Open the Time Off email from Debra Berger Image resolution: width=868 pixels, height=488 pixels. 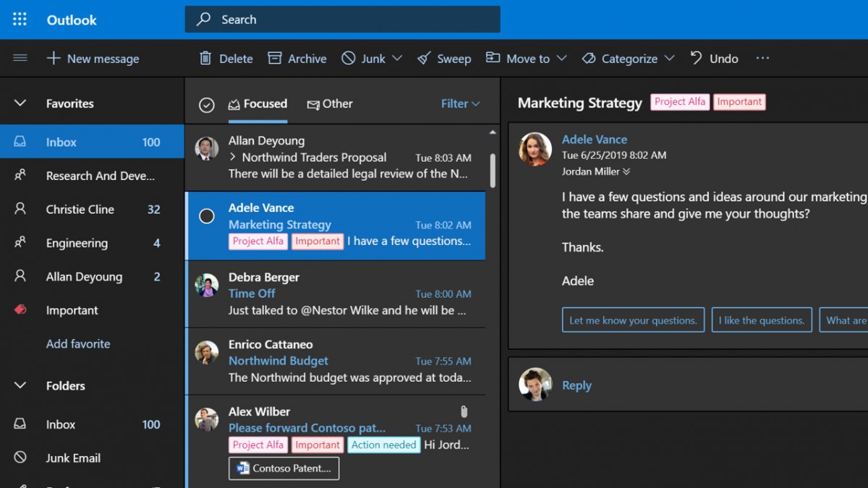[x=335, y=294]
